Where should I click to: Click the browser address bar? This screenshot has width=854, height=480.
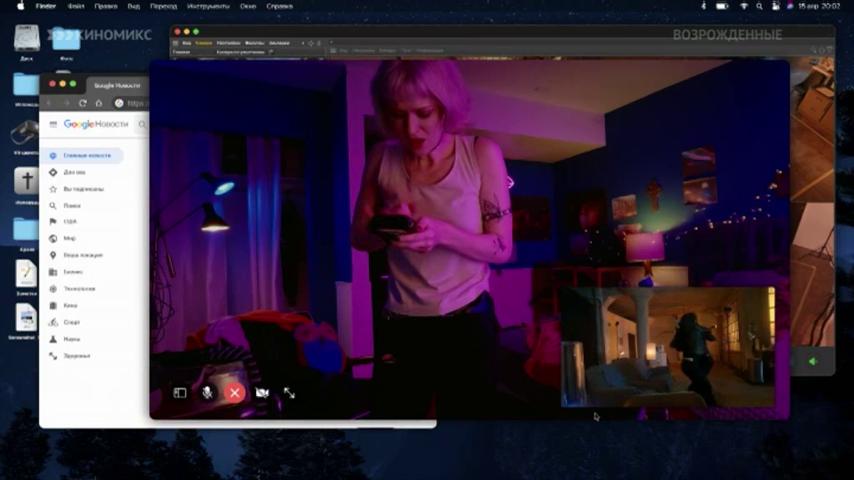pos(131,103)
